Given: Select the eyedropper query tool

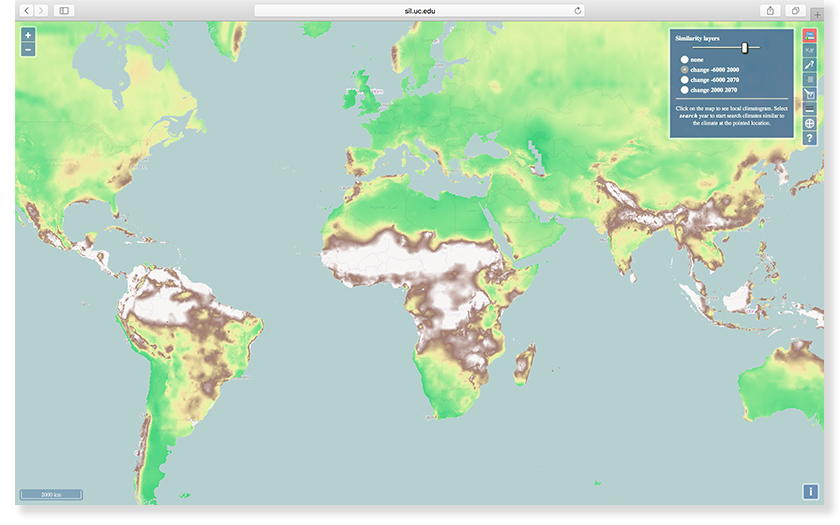Looking at the screenshot, I should pyautogui.click(x=810, y=65).
